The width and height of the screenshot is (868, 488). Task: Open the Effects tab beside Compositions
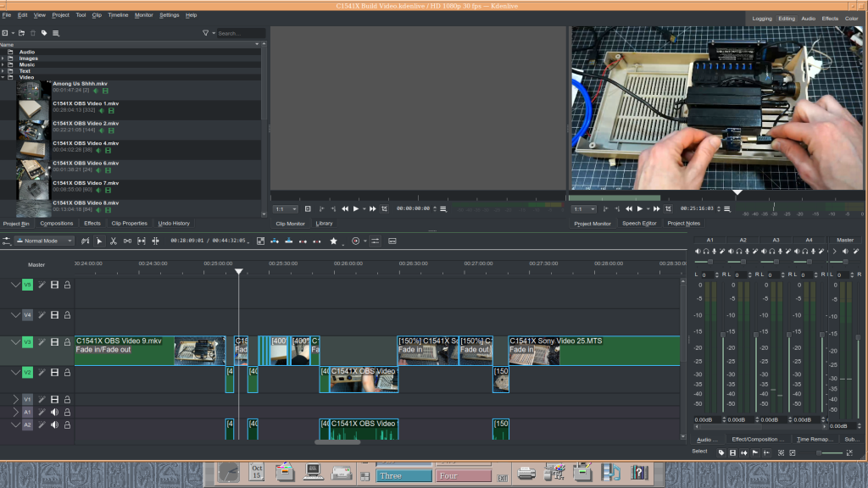pos(92,224)
